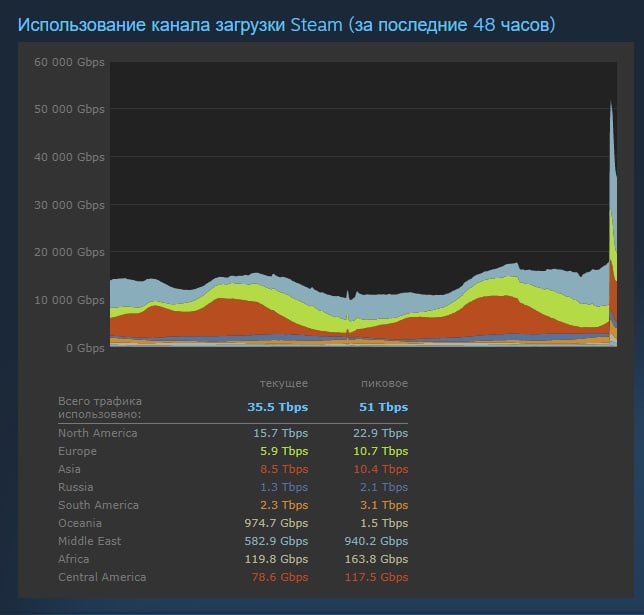This screenshot has height=615, width=644.
Task: Click the 'Всего трафика использовано' label
Action: pos(100,408)
